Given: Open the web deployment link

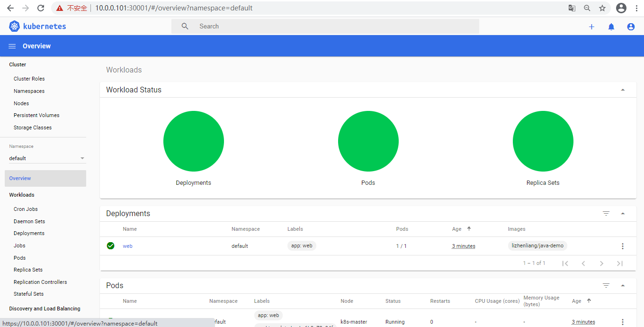Looking at the screenshot, I should pyautogui.click(x=127, y=246).
